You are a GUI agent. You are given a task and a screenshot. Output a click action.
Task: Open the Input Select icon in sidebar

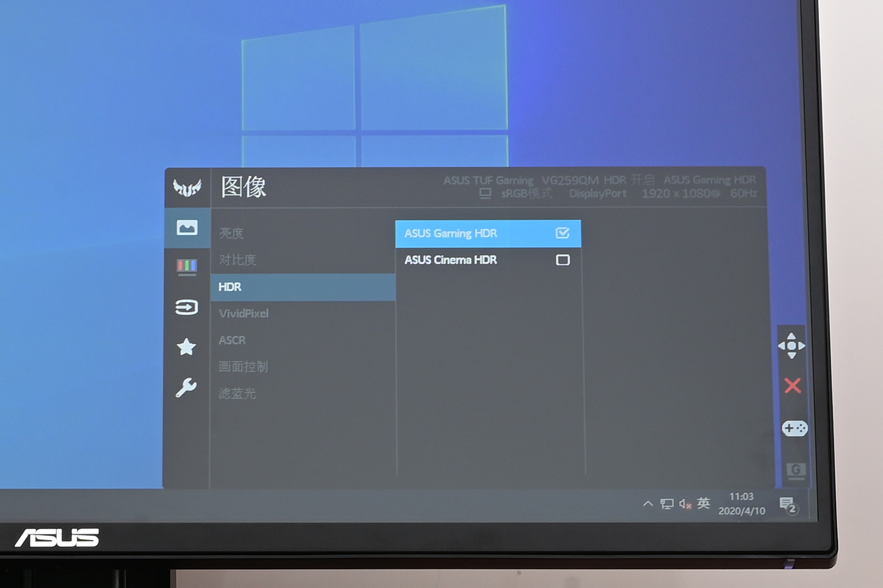[x=187, y=307]
